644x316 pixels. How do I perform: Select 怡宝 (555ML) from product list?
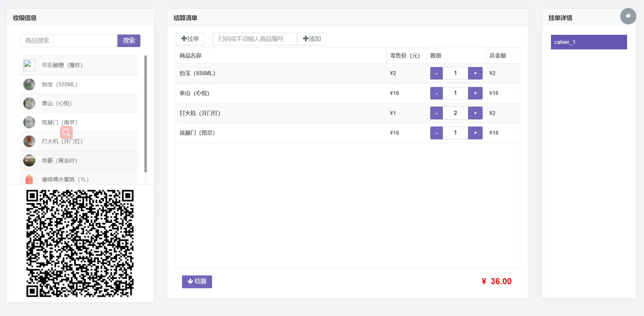click(79, 84)
